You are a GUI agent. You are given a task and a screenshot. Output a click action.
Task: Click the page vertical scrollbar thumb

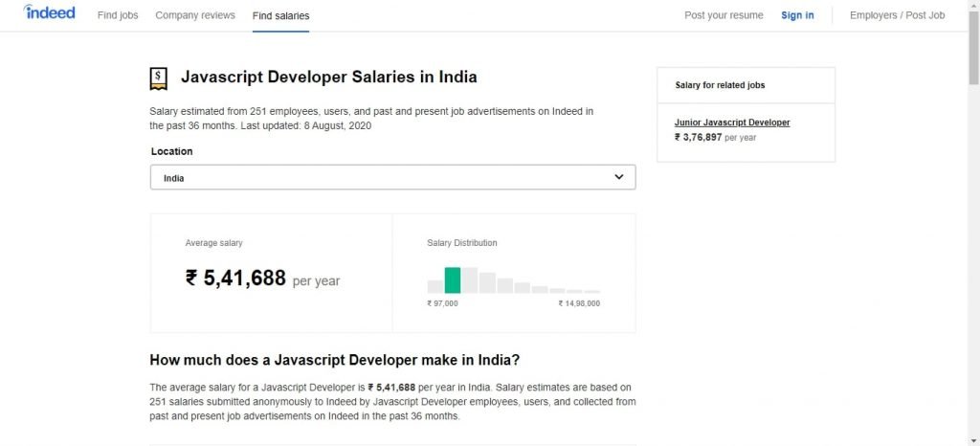click(x=973, y=47)
